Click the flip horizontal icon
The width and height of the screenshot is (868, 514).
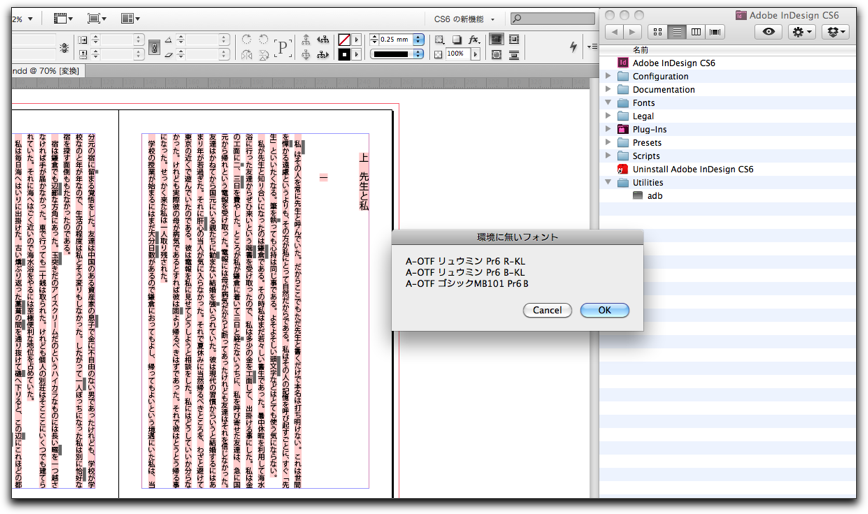click(247, 55)
